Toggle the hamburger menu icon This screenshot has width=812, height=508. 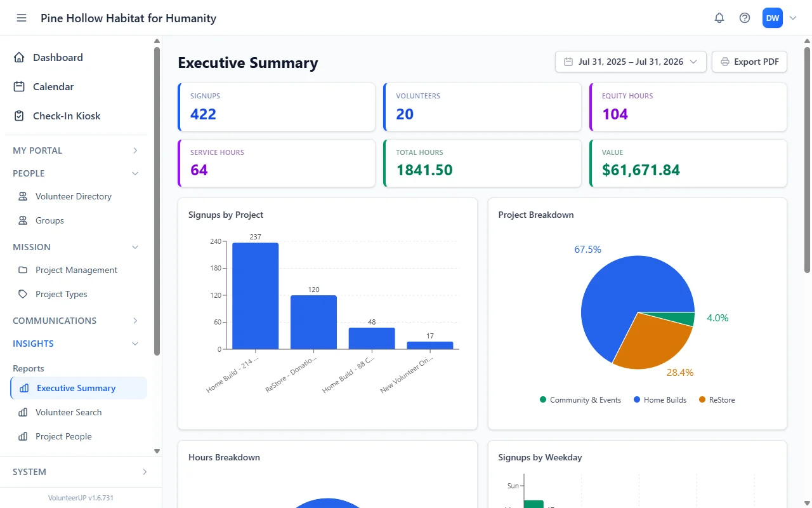pos(22,18)
